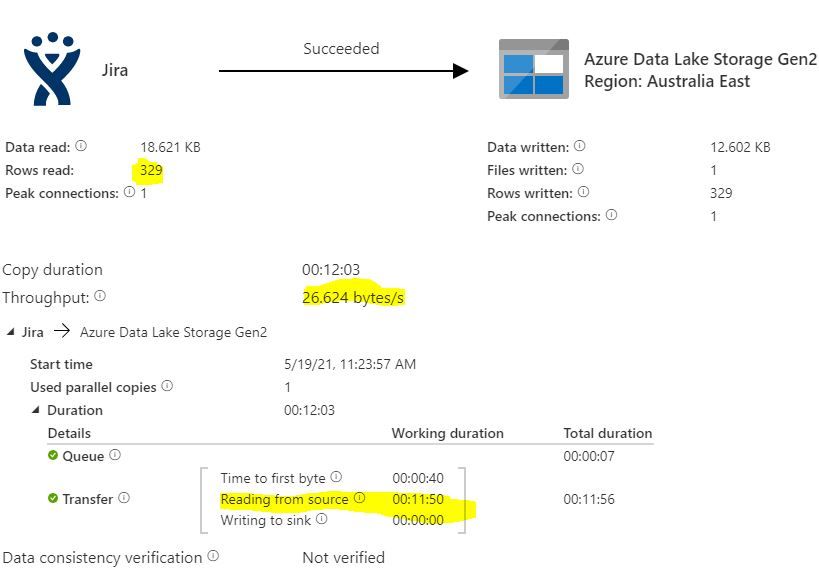Click the Total duration column header
Screen dimensions: 819x584
(608, 433)
